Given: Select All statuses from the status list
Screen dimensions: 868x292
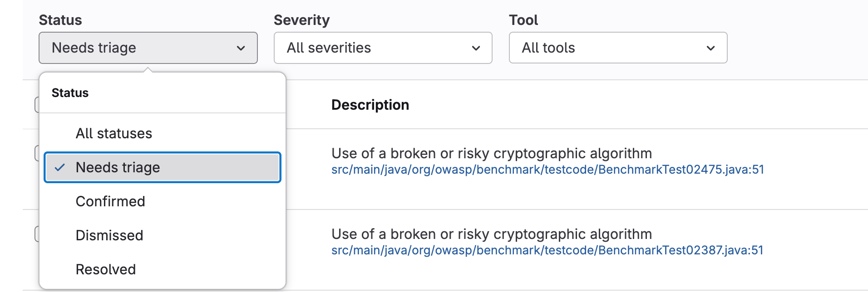Looking at the screenshot, I should click(114, 133).
